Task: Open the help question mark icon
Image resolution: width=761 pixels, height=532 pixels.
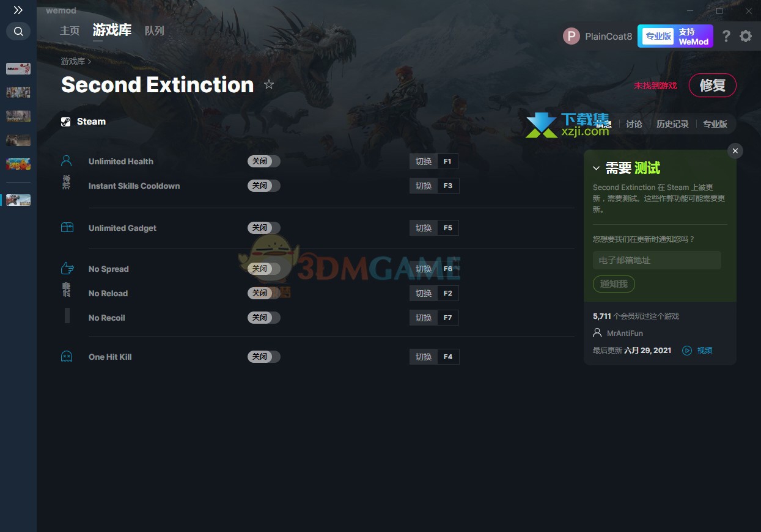Action: [726, 36]
